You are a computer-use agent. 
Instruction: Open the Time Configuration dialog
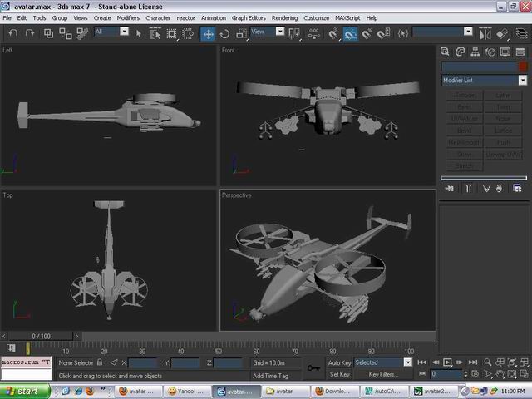tap(475, 374)
